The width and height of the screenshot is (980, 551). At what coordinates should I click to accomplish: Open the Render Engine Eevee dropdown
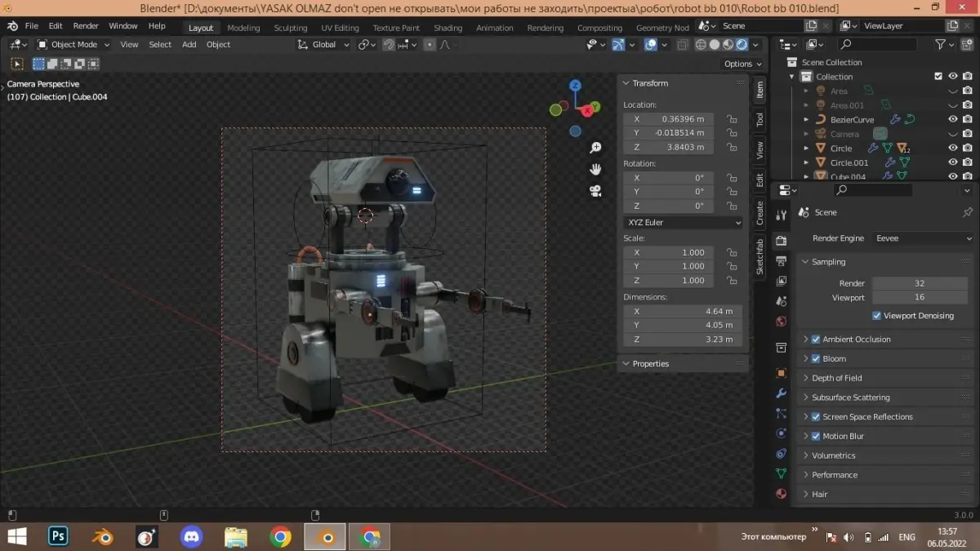922,238
